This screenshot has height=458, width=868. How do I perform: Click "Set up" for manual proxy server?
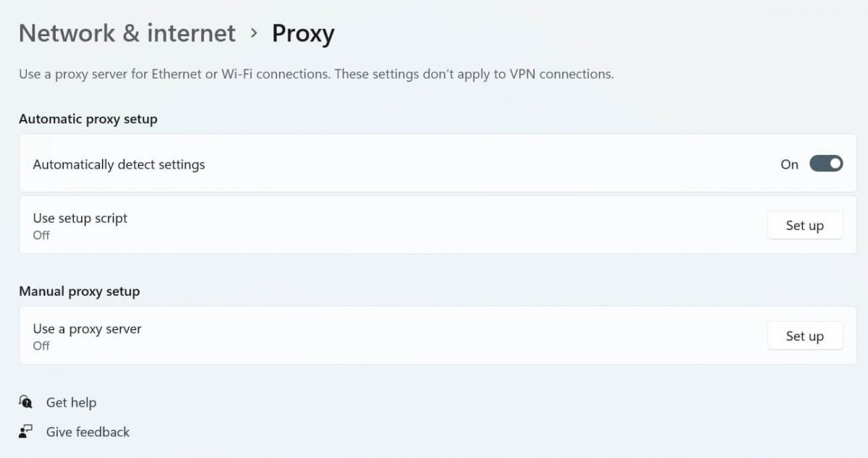pyautogui.click(x=805, y=336)
